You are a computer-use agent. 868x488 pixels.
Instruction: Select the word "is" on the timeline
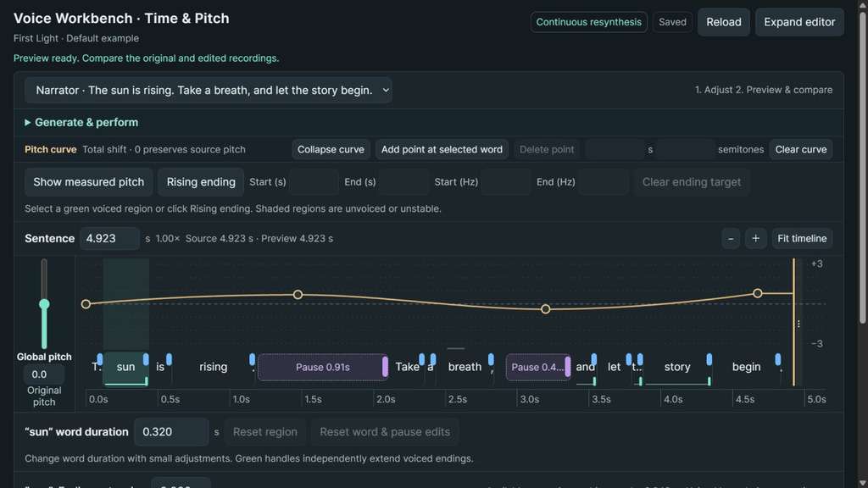[x=160, y=367]
